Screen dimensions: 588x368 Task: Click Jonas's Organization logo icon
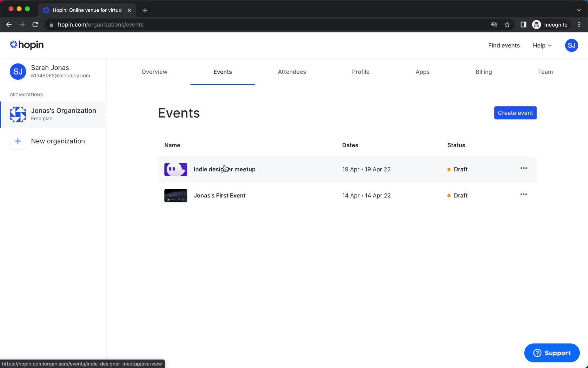point(18,114)
